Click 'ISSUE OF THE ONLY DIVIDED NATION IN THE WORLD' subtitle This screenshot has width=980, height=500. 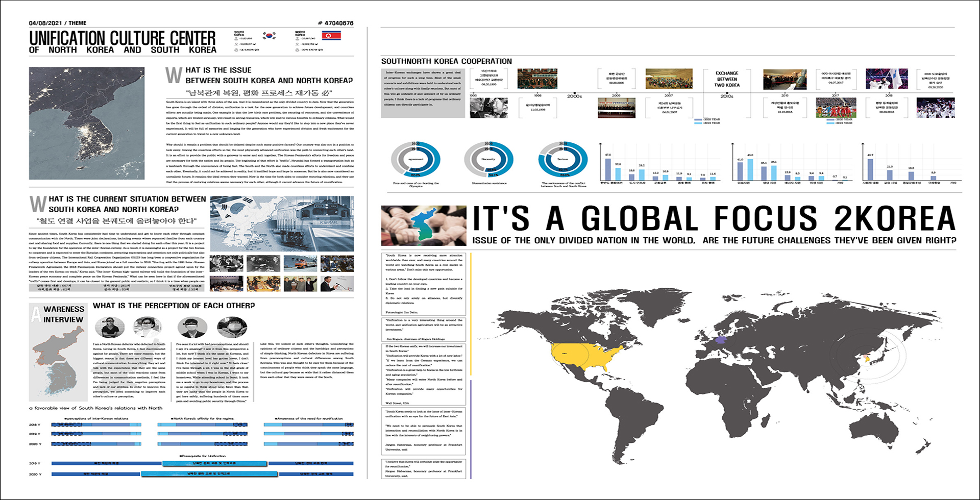(x=583, y=240)
